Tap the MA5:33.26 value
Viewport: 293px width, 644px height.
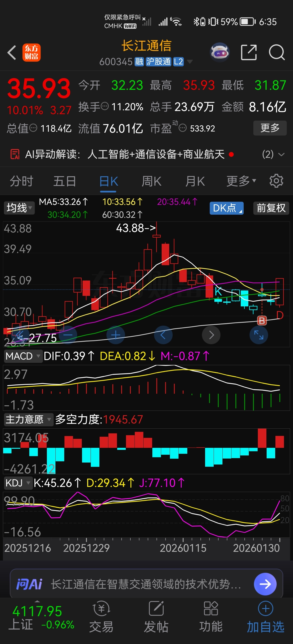(x=63, y=202)
